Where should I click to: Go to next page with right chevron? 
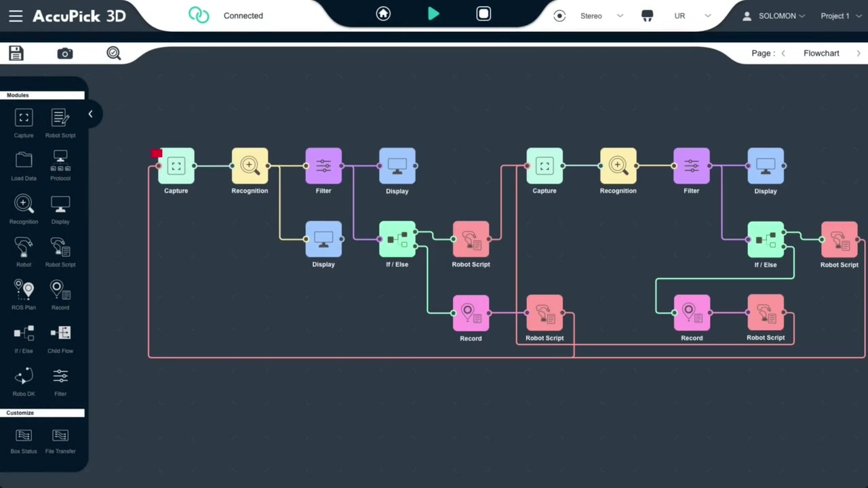coord(859,53)
